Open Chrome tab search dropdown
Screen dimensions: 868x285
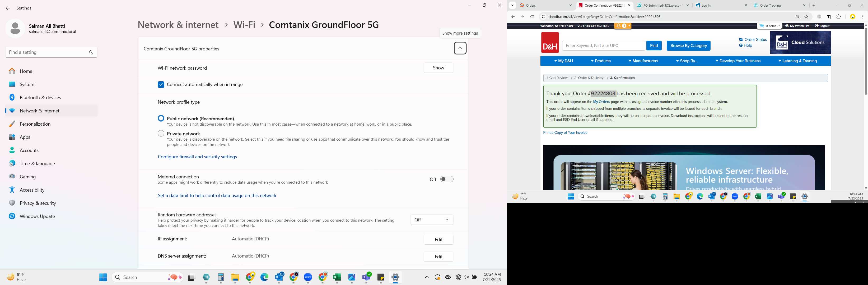pos(512,5)
